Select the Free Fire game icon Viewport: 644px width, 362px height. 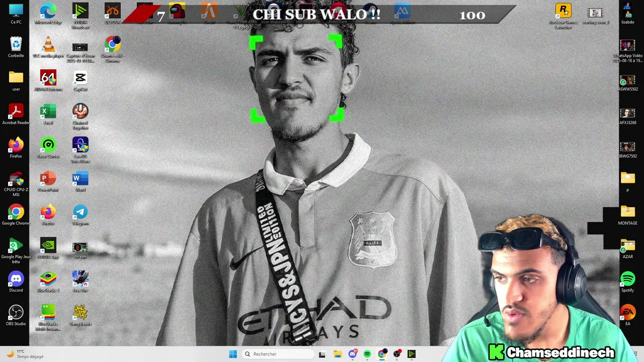(80, 283)
